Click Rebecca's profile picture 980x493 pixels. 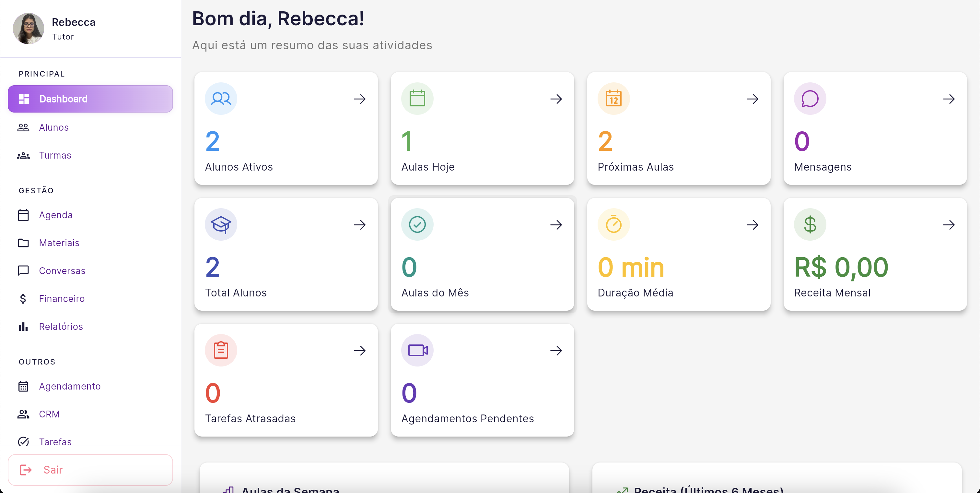pos(28,28)
